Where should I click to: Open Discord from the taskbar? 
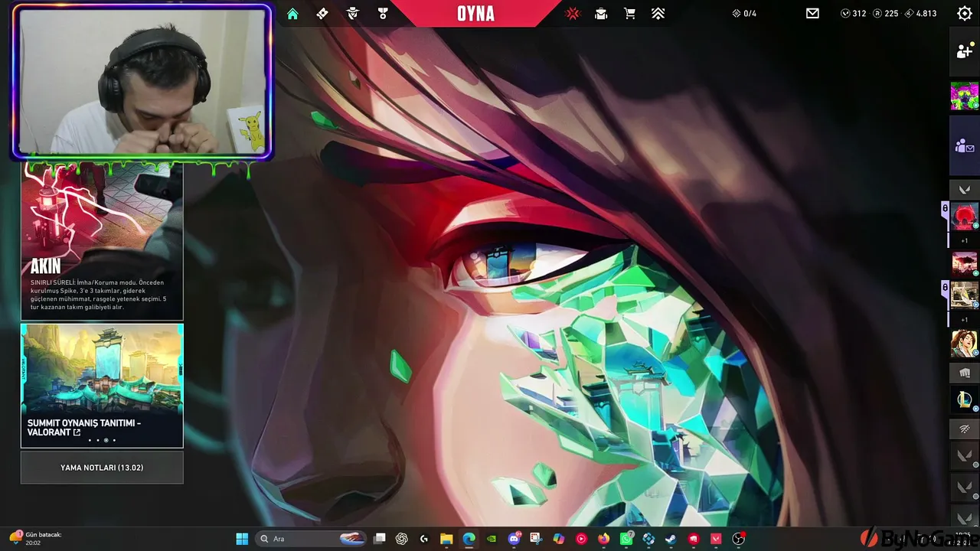pos(514,539)
